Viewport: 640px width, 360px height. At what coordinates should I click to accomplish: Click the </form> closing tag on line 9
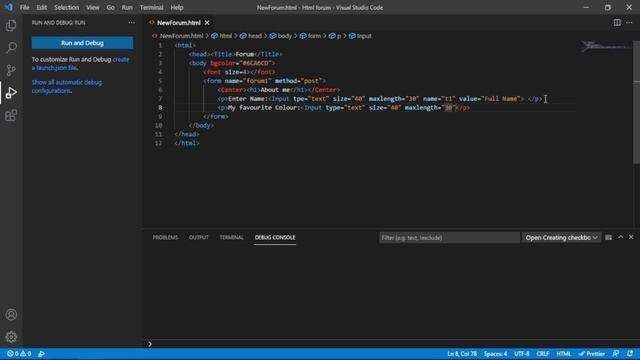click(x=216, y=117)
